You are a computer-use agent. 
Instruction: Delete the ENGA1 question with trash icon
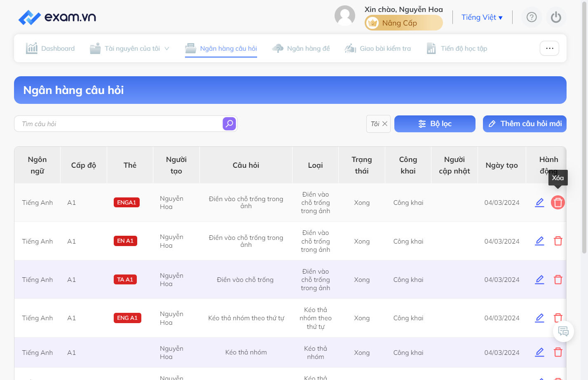pos(558,202)
